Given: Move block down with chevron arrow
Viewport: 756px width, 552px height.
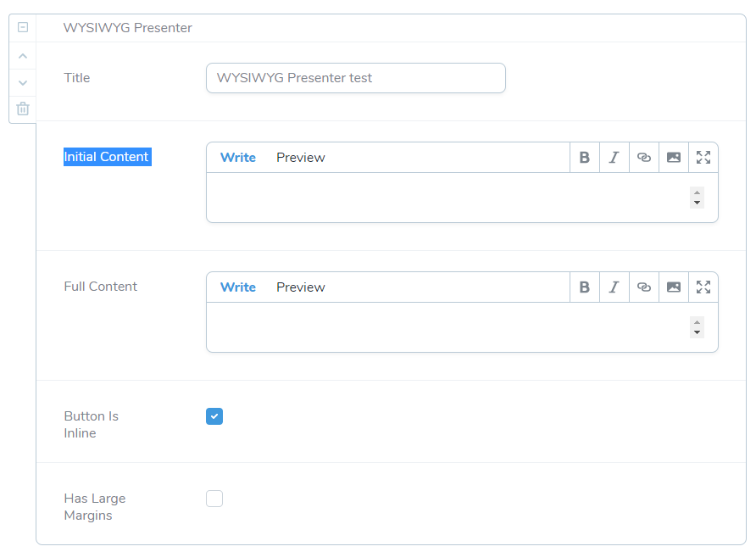Looking at the screenshot, I should point(23,82).
